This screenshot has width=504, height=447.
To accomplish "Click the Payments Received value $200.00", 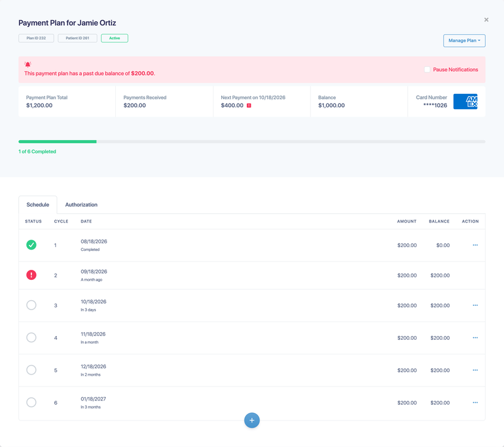I will (x=135, y=105).
